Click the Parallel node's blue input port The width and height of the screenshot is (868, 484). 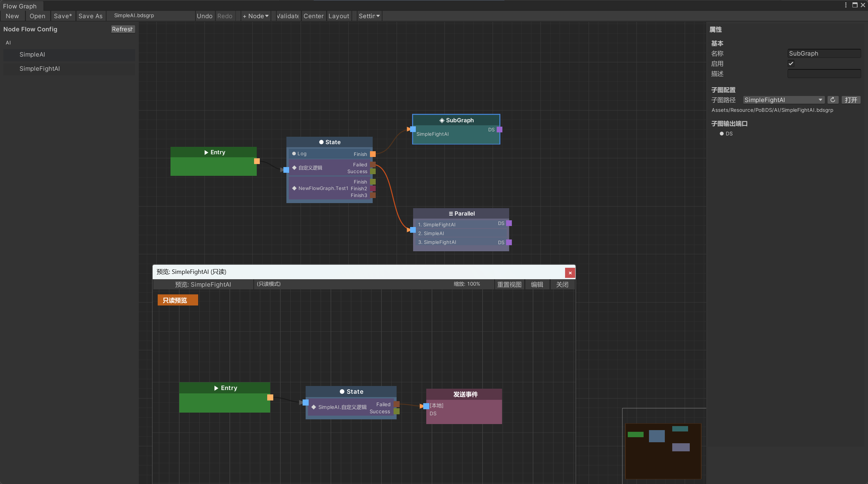pos(413,230)
